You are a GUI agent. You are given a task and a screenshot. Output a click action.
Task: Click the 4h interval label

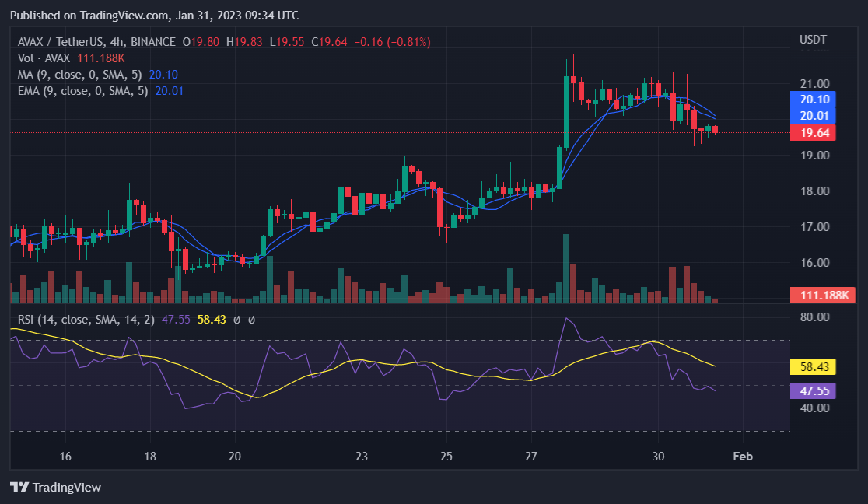click(x=117, y=42)
